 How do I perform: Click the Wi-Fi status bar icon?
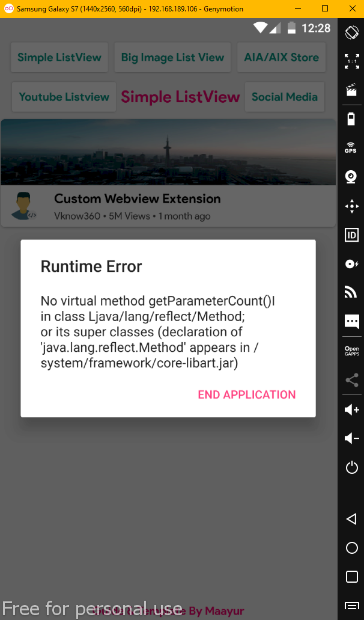pos(261,28)
